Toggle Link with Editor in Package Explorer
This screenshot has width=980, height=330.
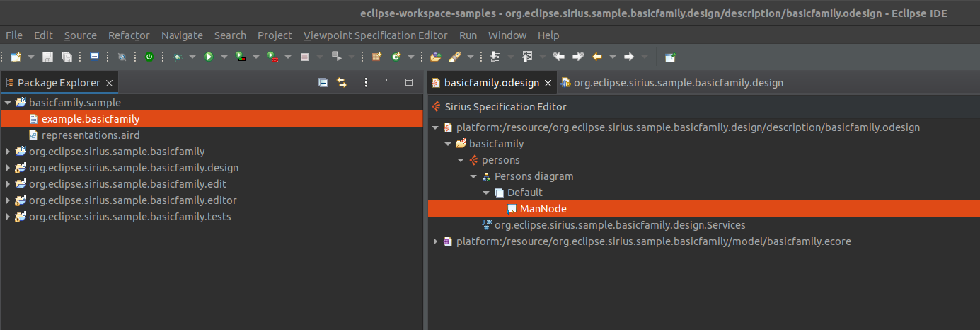tap(342, 82)
